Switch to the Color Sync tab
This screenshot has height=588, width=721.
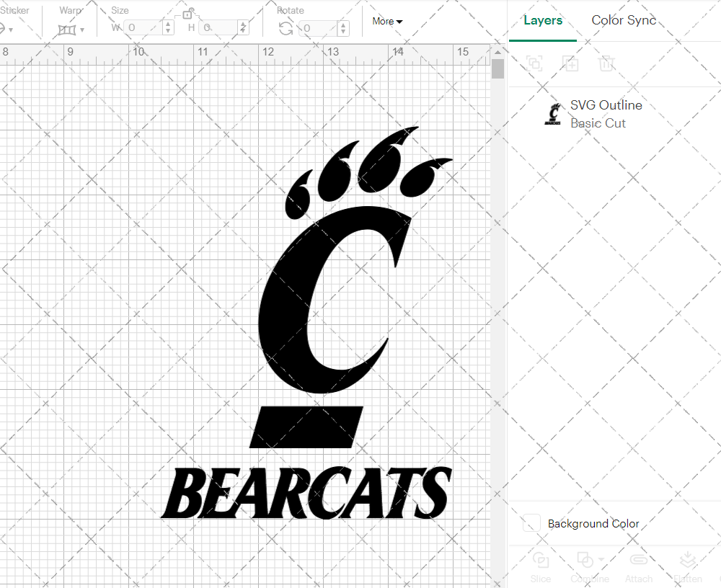(x=623, y=20)
